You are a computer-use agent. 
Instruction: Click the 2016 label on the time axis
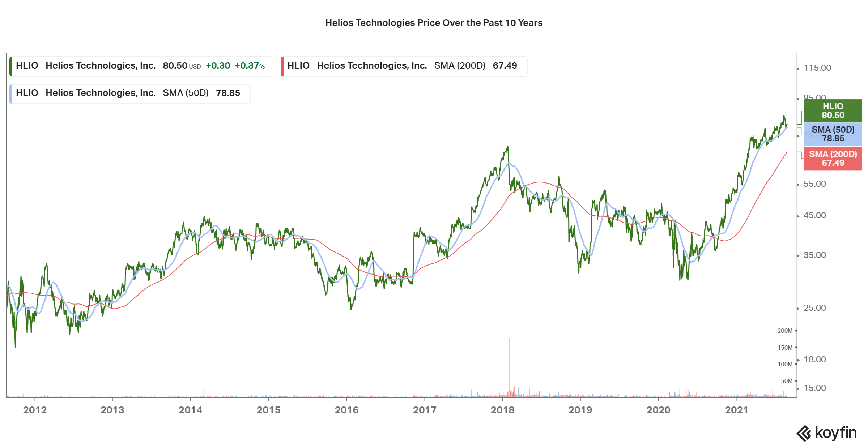click(x=346, y=410)
